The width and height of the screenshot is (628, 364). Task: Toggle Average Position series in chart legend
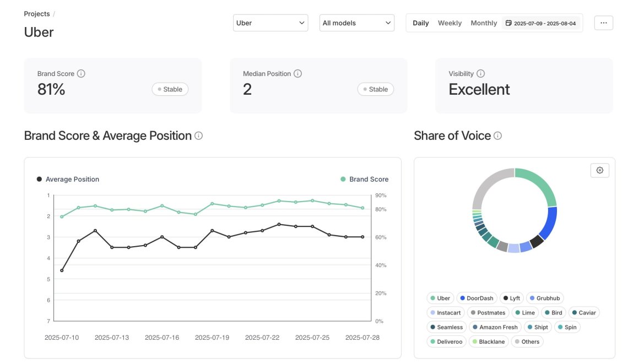click(x=68, y=180)
